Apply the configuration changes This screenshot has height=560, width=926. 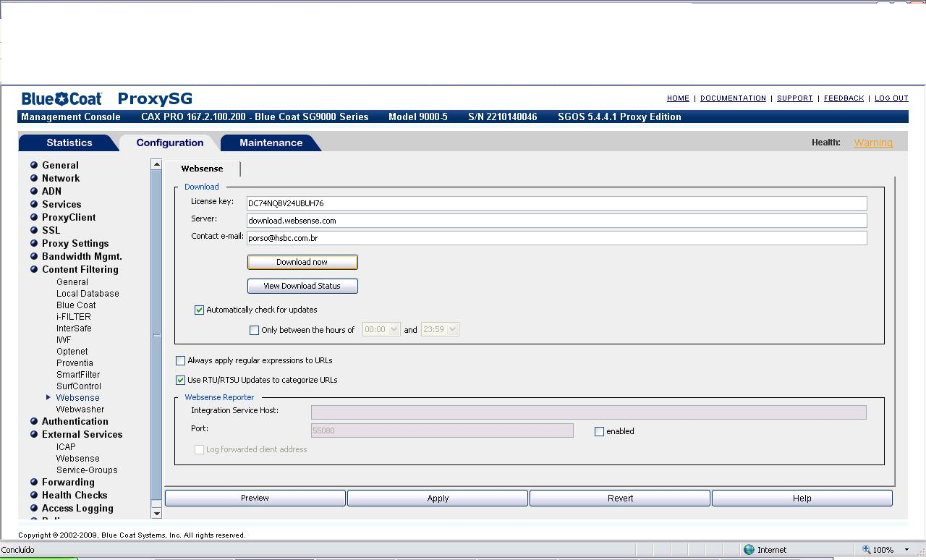coord(438,498)
